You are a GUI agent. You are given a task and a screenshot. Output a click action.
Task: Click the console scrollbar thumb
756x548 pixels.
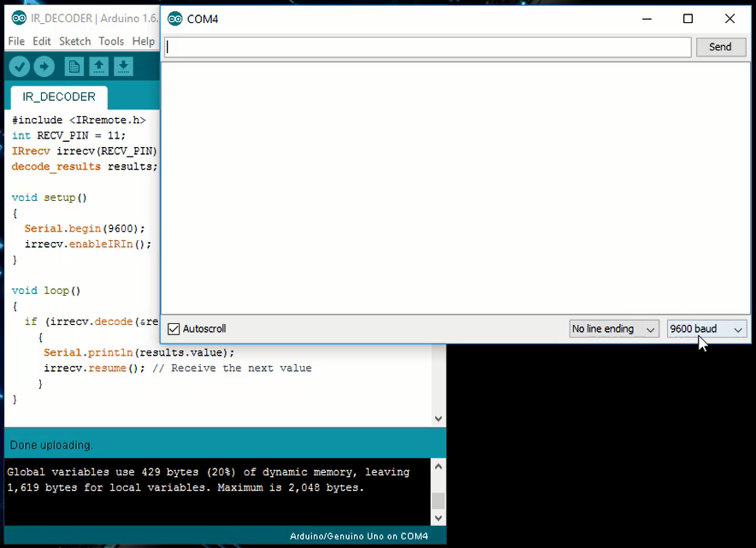point(438,501)
